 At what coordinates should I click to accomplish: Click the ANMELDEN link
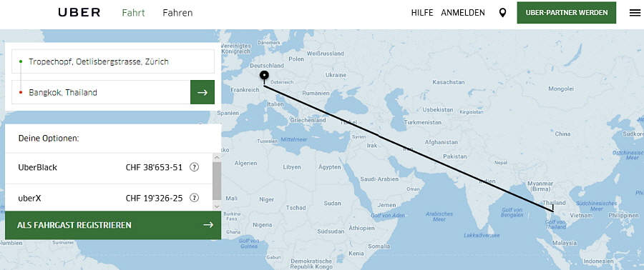463,13
